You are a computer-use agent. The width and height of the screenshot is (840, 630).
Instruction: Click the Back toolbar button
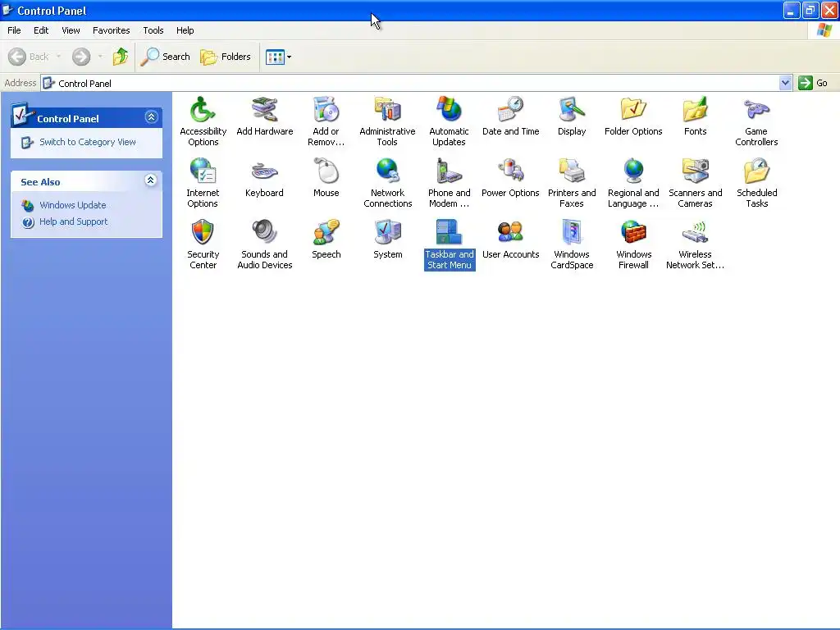29,57
